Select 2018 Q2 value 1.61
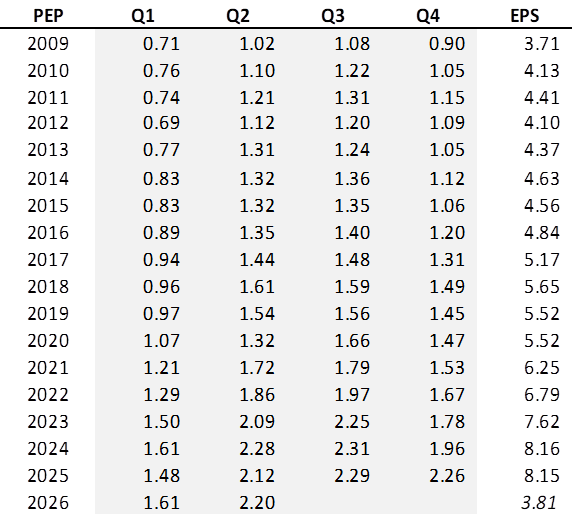Viewport: 573px width, 515px height. click(x=257, y=287)
